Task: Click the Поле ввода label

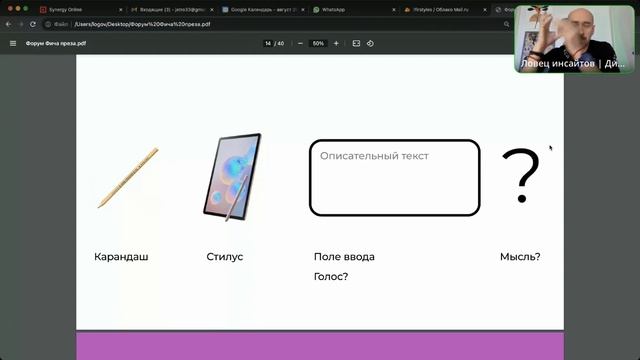Action: pos(344,257)
